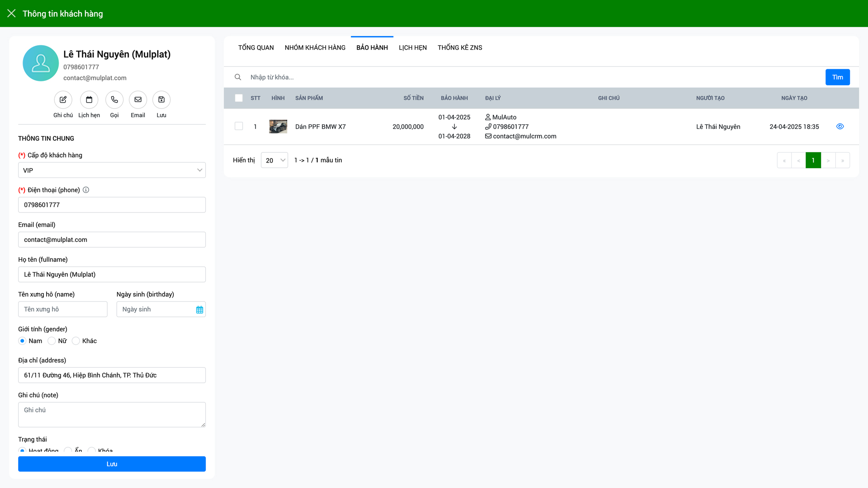The height and width of the screenshot is (488, 868).
Task: Check the Dán PPF BMW X7 row checkbox
Action: click(x=239, y=127)
